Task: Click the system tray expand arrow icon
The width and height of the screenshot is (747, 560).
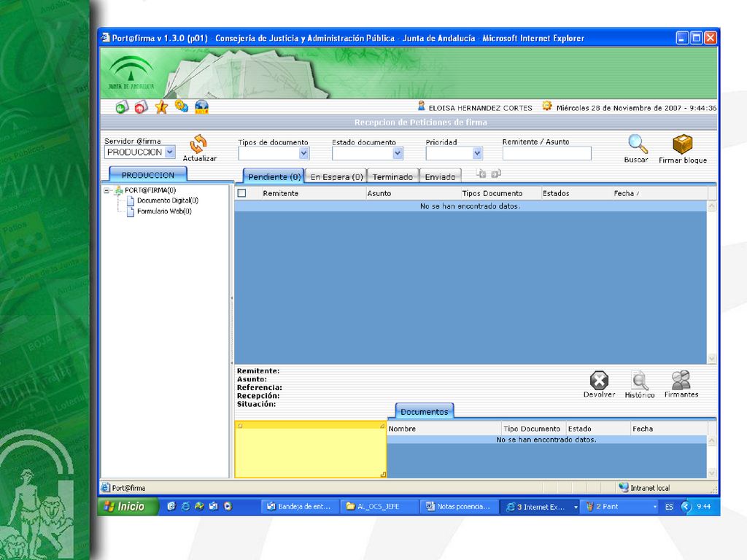Action: click(686, 506)
